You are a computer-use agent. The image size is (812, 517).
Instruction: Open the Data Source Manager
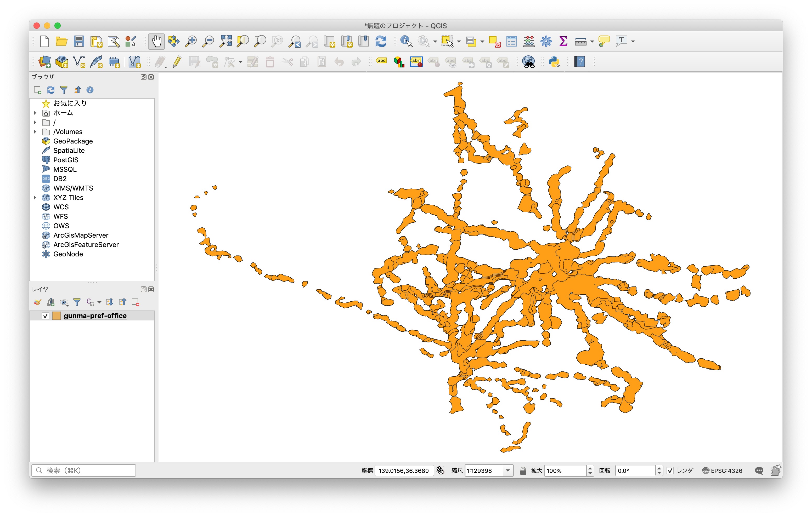click(x=45, y=62)
